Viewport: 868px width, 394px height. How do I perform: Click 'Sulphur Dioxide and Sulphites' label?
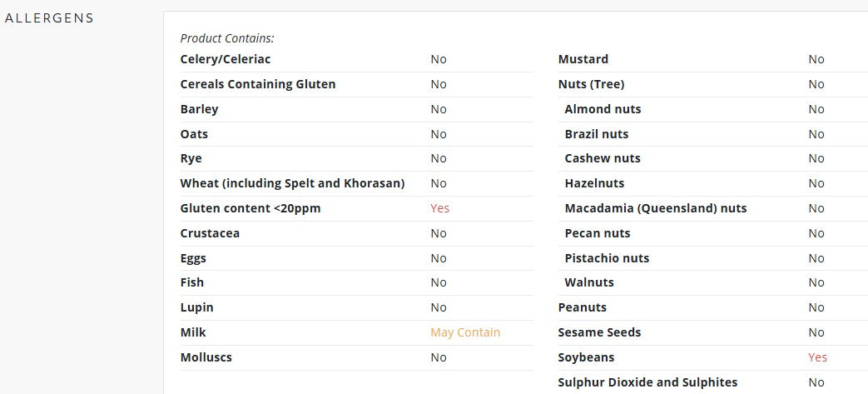(647, 382)
